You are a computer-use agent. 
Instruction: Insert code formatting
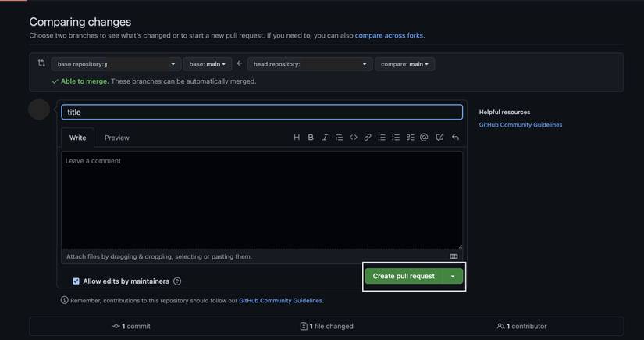353,138
